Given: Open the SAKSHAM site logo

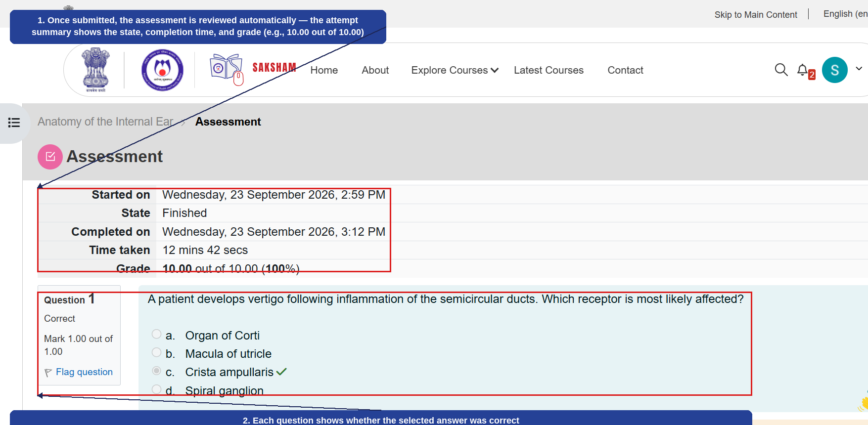Looking at the screenshot, I should [x=252, y=70].
